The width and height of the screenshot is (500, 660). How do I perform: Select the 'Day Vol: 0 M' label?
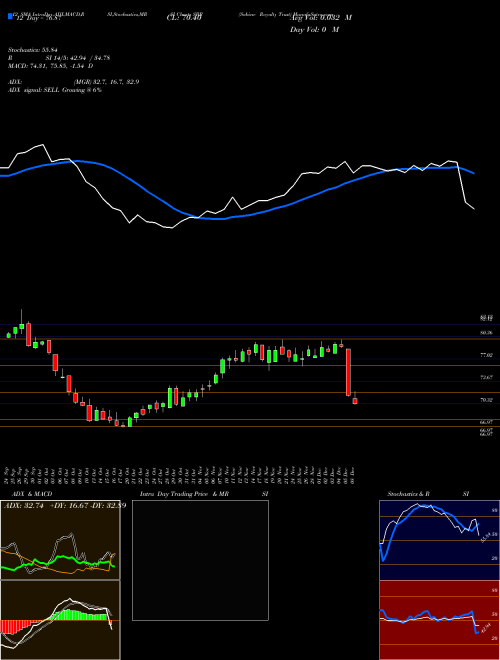tap(314, 29)
